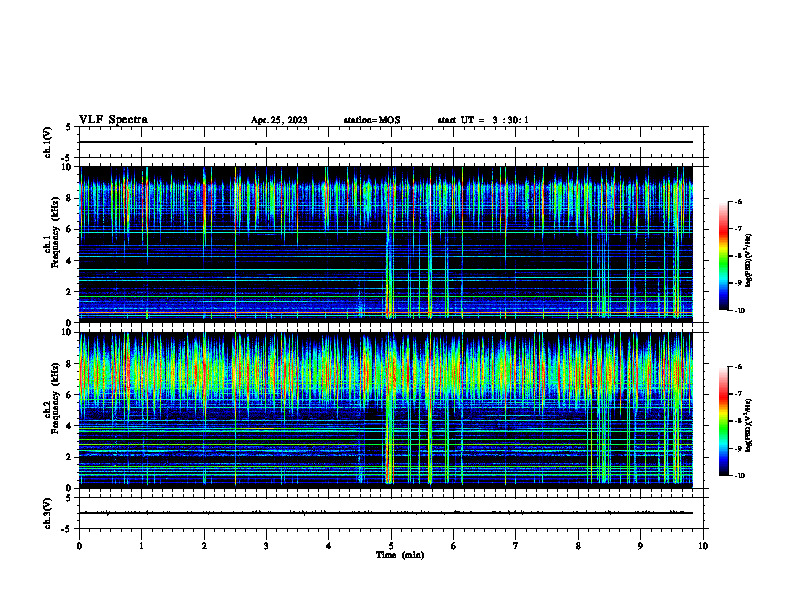Click inside the ch.2 spectrogram panel

pyautogui.click(x=386, y=410)
